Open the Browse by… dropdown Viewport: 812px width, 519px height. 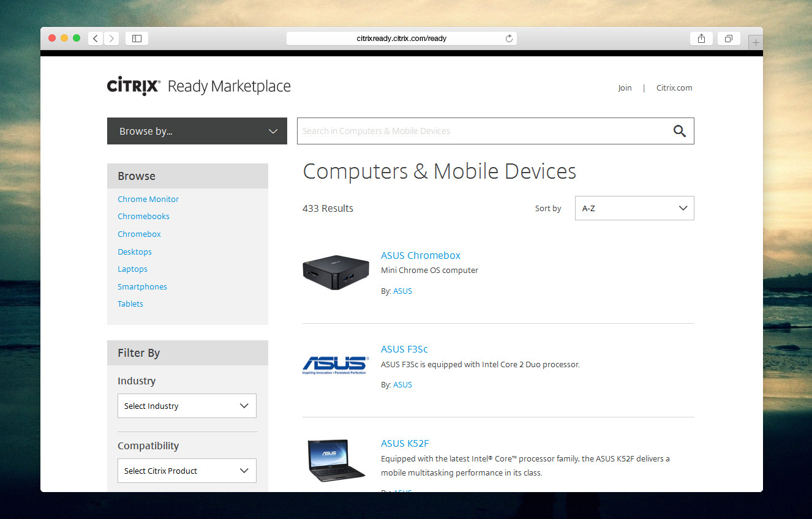click(x=197, y=131)
